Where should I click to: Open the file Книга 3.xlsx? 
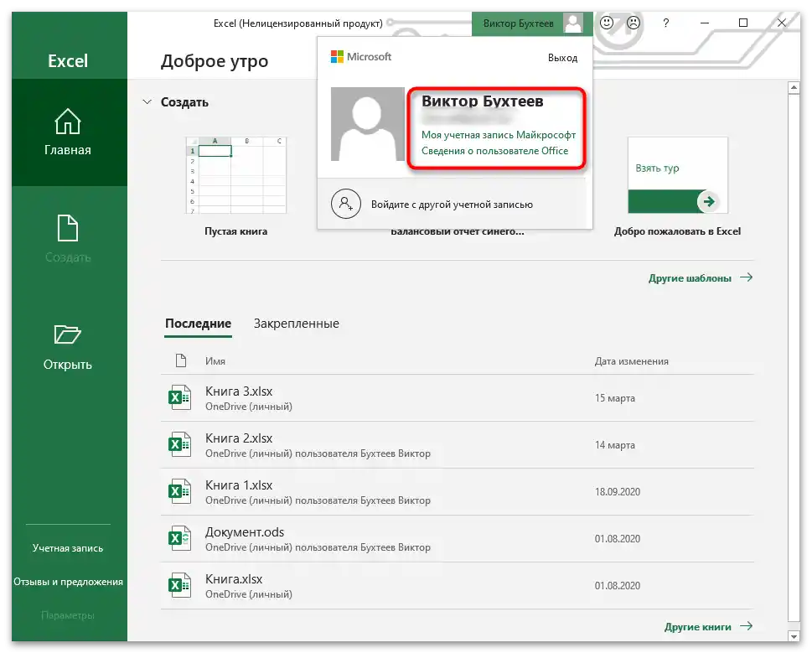(x=458, y=397)
